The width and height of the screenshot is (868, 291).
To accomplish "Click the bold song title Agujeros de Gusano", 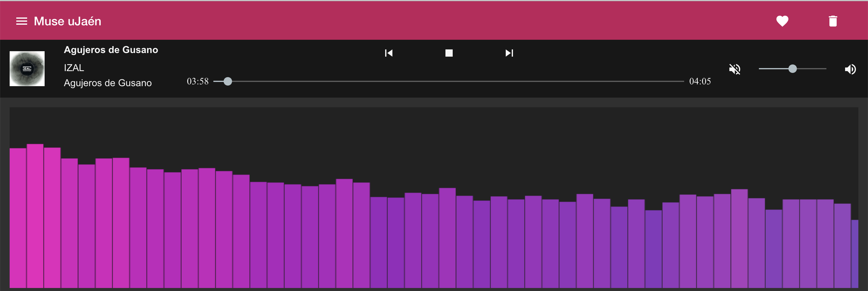I will (111, 50).
